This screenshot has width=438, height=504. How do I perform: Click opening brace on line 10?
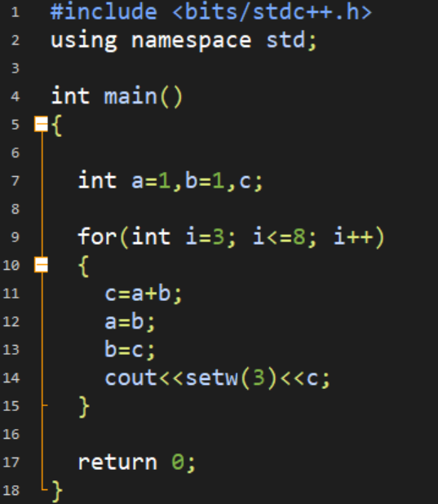84,266
